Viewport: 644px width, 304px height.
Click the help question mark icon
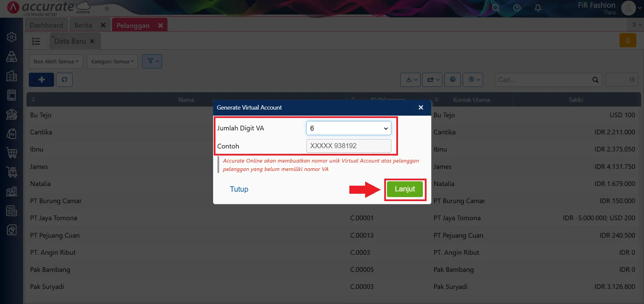[x=517, y=8]
